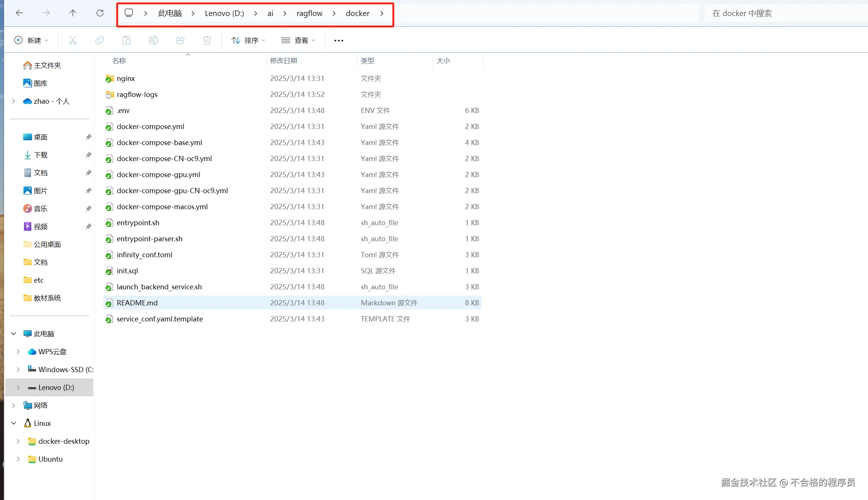Click the Rename icon in toolbar
This screenshot has width=868, height=500.
tap(153, 40)
